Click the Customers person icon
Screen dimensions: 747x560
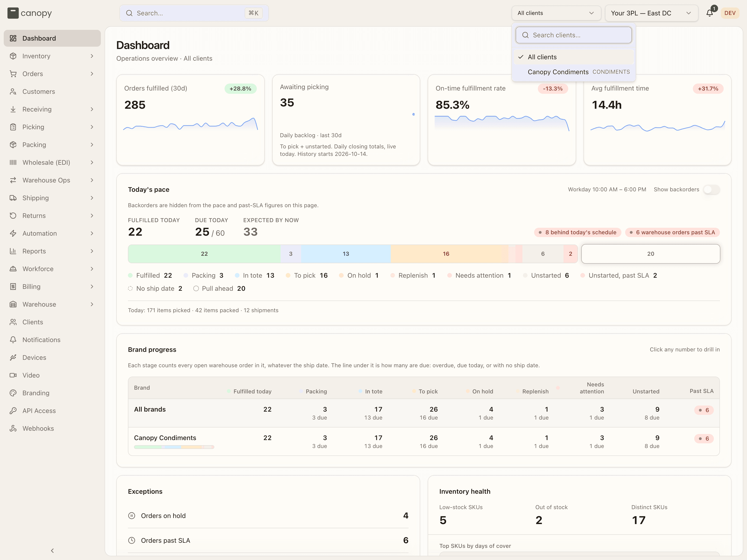tap(13, 91)
